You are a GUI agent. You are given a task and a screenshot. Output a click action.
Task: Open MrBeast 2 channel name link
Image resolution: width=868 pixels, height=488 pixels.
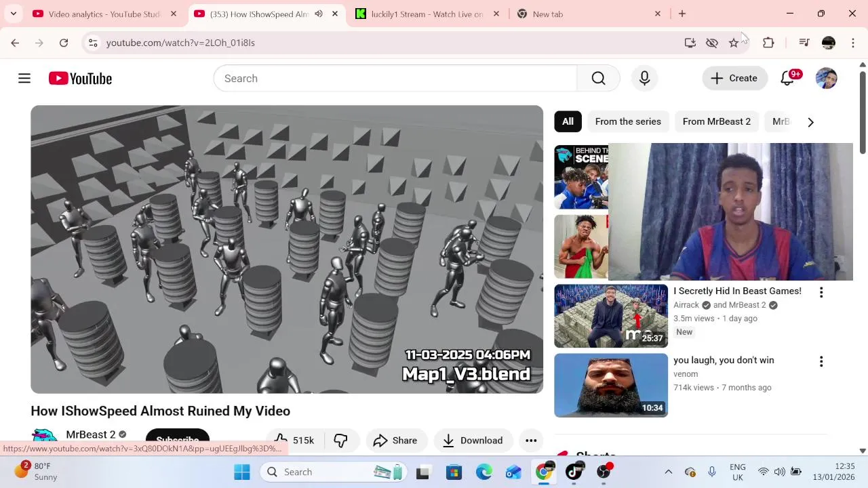tap(91, 434)
